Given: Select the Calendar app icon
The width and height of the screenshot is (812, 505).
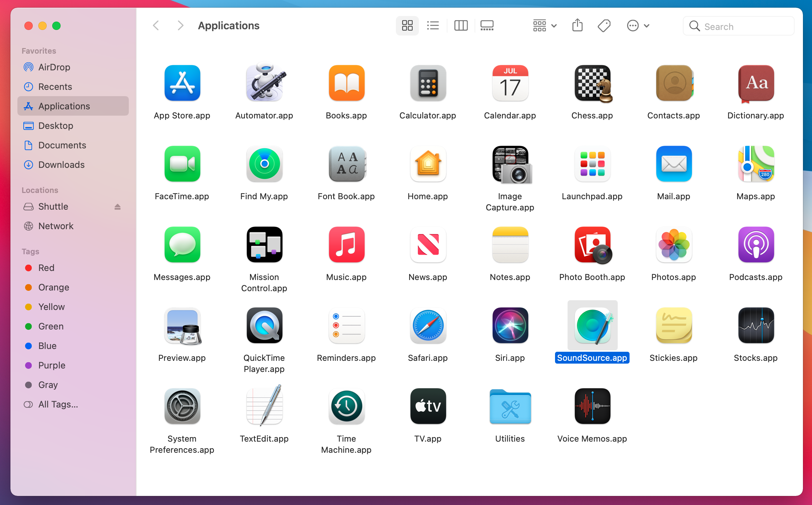Looking at the screenshot, I should [x=510, y=83].
